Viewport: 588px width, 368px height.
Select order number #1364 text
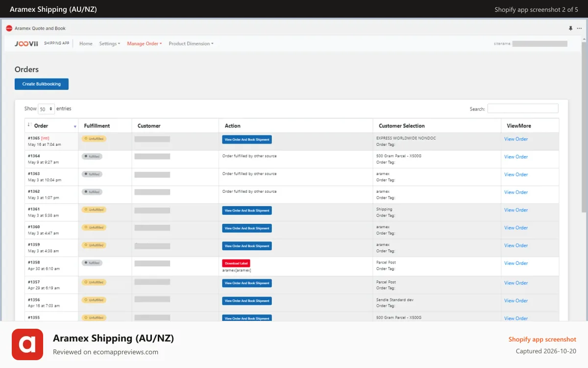pyautogui.click(x=34, y=156)
